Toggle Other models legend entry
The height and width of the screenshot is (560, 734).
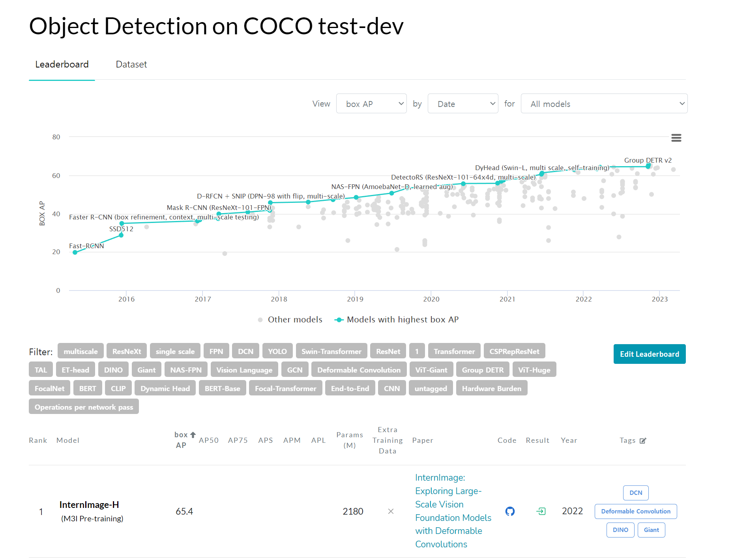coord(290,320)
